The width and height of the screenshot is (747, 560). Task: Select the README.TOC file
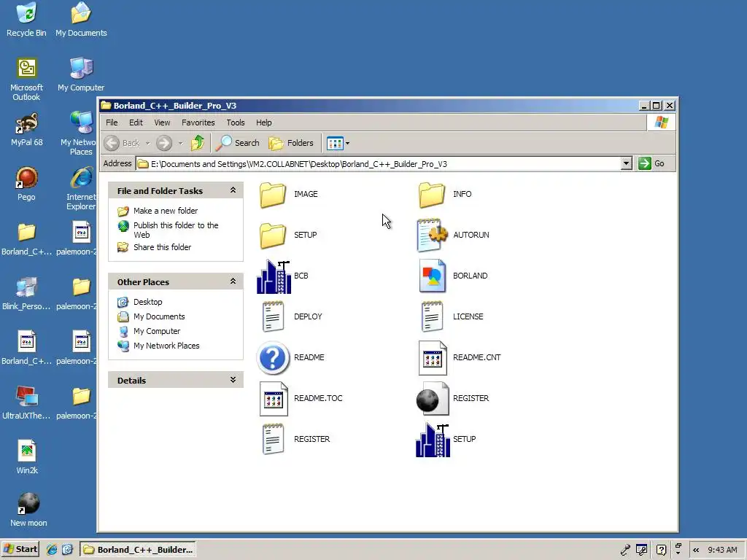pos(274,399)
